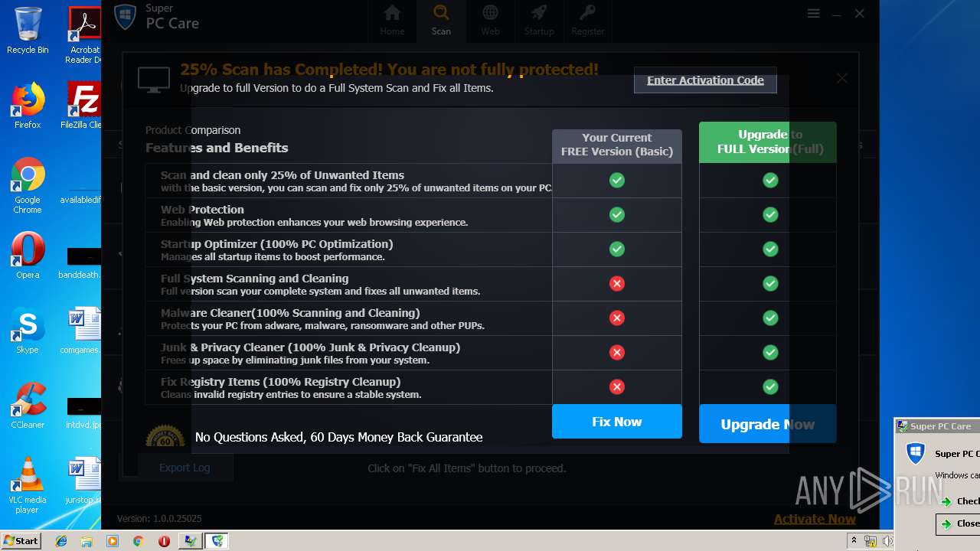
Task: Open the junstop Word document on desktop
Action: pos(83,481)
